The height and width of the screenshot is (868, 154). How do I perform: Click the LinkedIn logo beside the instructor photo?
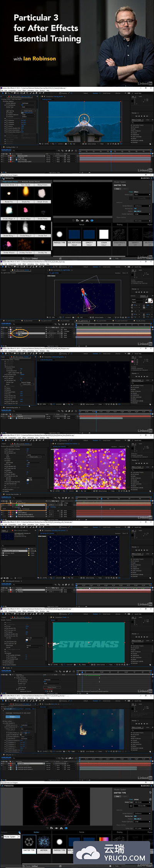click(145, 83)
